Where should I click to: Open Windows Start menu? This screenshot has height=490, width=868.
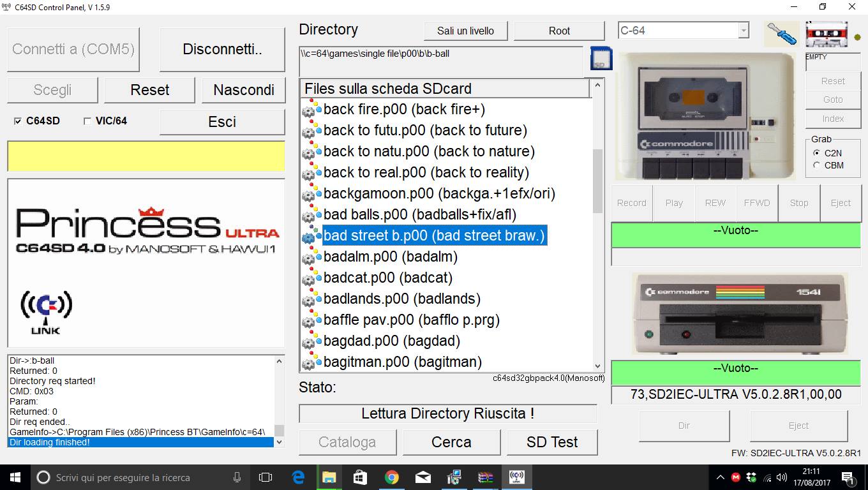pyautogui.click(x=15, y=477)
